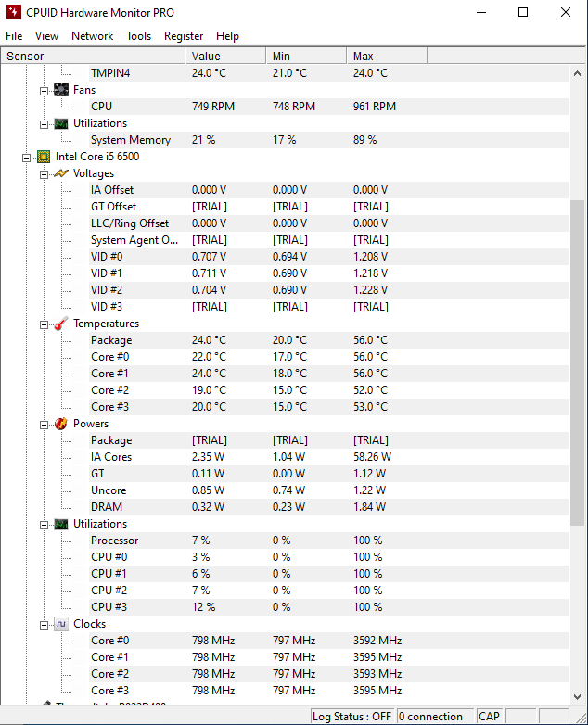The width and height of the screenshot is (588, 725).
Task: Click the Voltages lightning icon
Action: click(61, 173)
